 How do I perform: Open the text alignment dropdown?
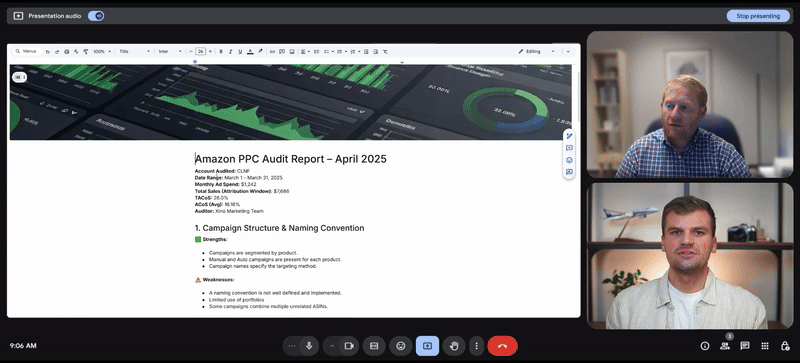click(x=305, y=52)
